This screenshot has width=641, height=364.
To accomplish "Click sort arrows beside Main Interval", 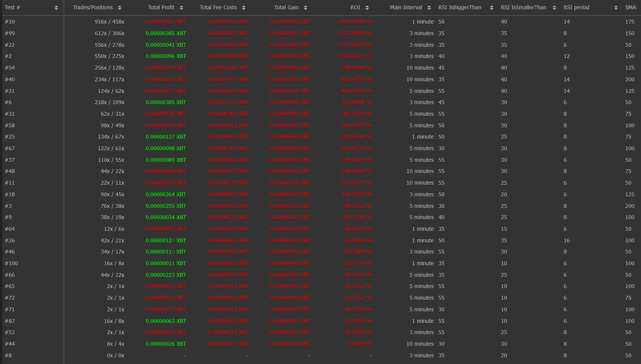I will pos(429,8).
